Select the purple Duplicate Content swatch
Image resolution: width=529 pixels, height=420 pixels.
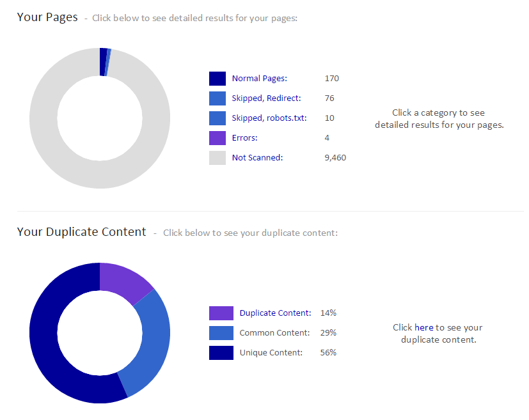(x=221, y=313)
